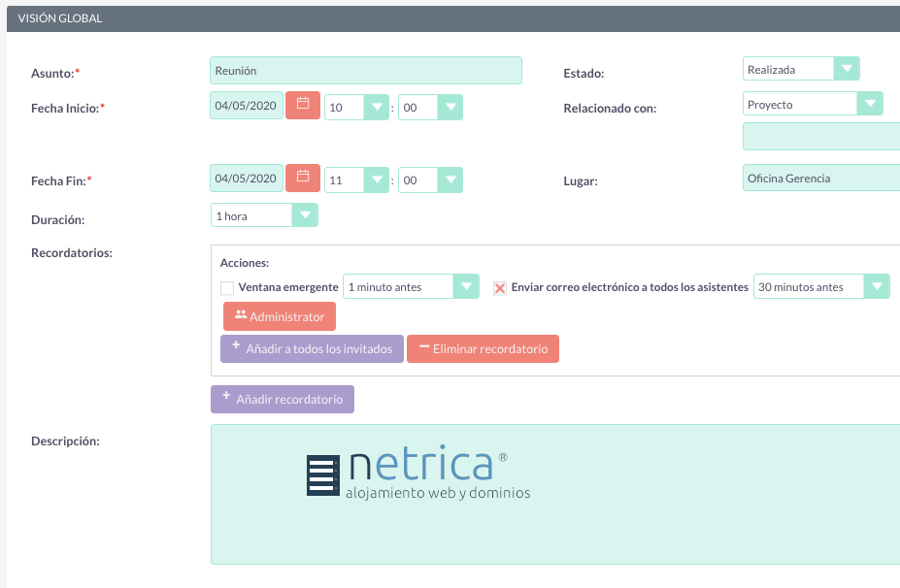Click the empty related Proyecto name field

point(821,137)
